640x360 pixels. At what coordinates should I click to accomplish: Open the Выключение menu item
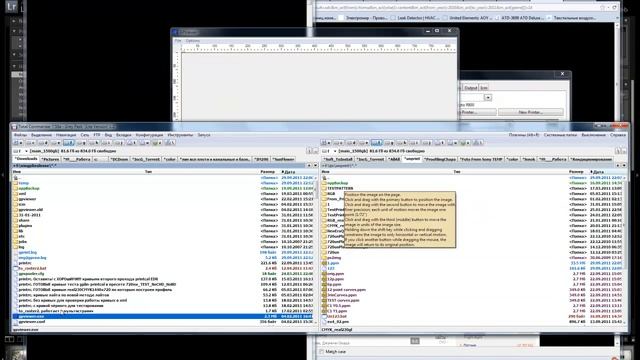coord(593,135)
